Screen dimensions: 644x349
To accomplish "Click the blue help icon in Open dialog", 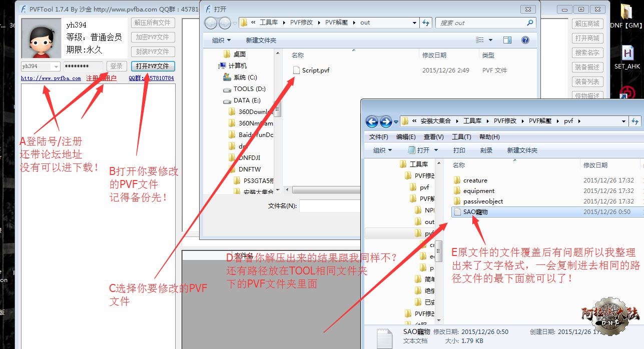I will 525,40.
